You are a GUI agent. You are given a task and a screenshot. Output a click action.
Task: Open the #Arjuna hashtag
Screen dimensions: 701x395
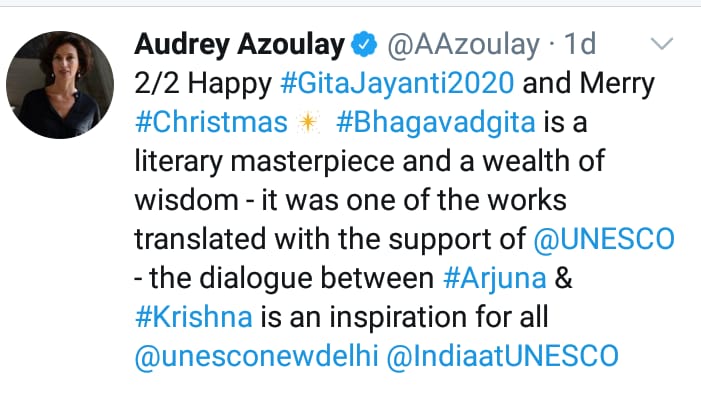(x=494, y=278)
